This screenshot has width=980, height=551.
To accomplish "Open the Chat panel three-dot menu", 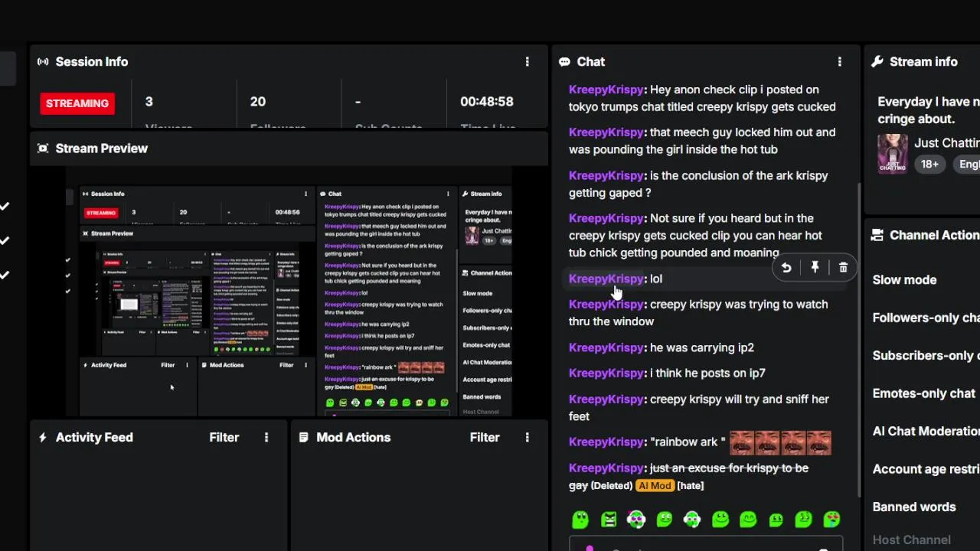I will (840, 62).
